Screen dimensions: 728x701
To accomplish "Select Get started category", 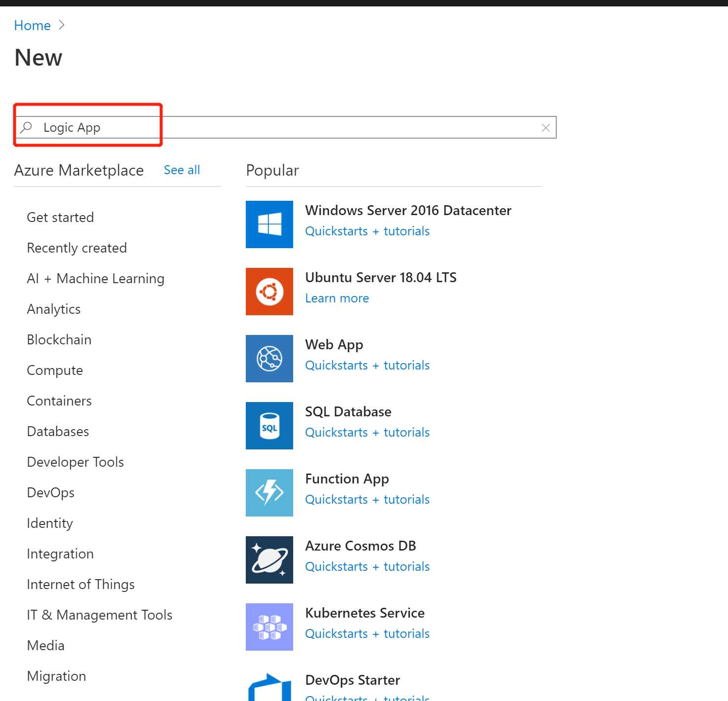I will click(x=60, y=218).
